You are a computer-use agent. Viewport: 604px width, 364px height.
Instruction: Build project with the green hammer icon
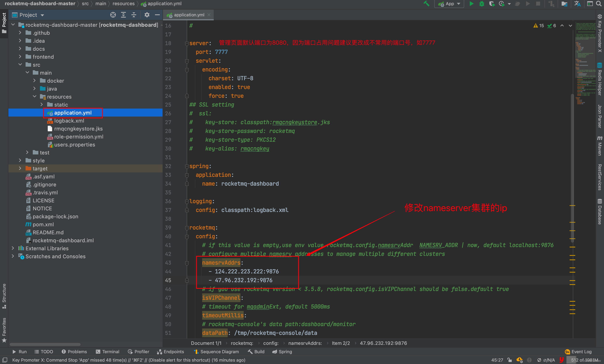tap(426, 4)
